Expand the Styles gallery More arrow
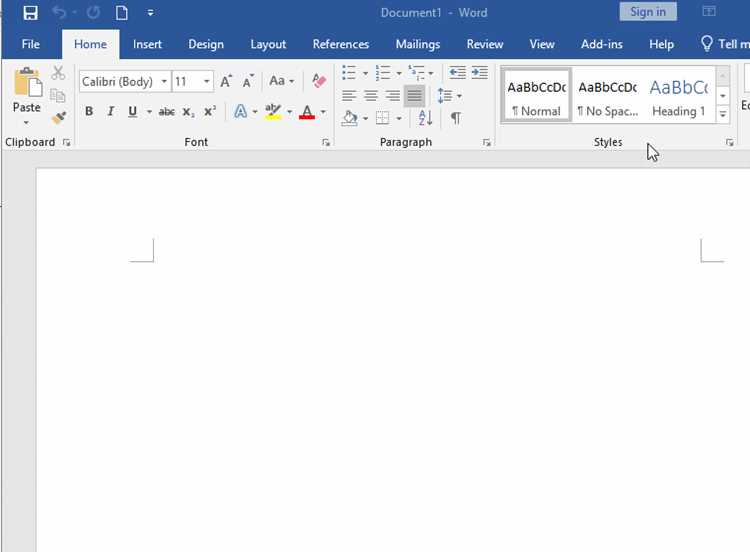The image size is (750, 552). coord(723,114)
